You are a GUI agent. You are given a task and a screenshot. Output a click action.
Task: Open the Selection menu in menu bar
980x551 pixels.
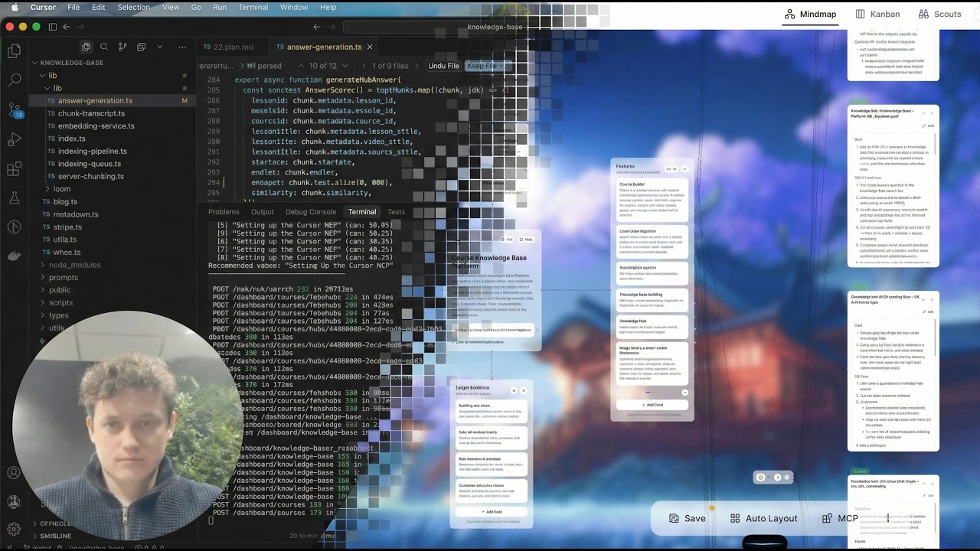(134, 7)
